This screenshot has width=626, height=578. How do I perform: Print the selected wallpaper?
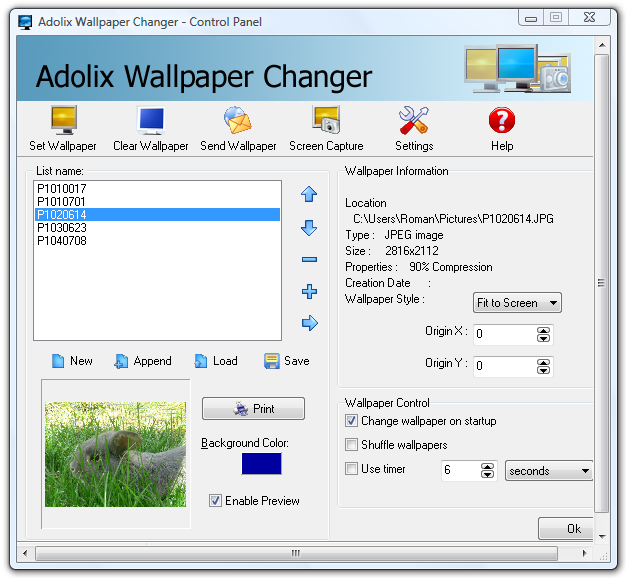pos(254,408)
